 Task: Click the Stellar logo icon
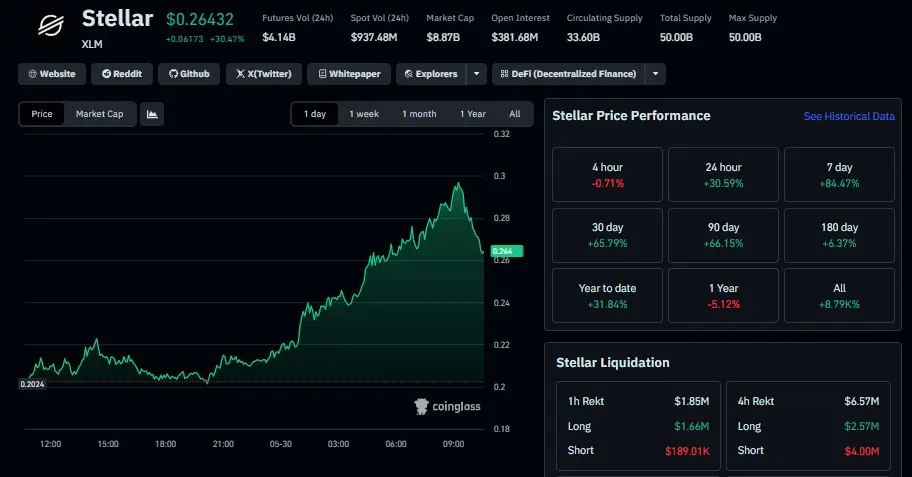click(x=51, y=26)
